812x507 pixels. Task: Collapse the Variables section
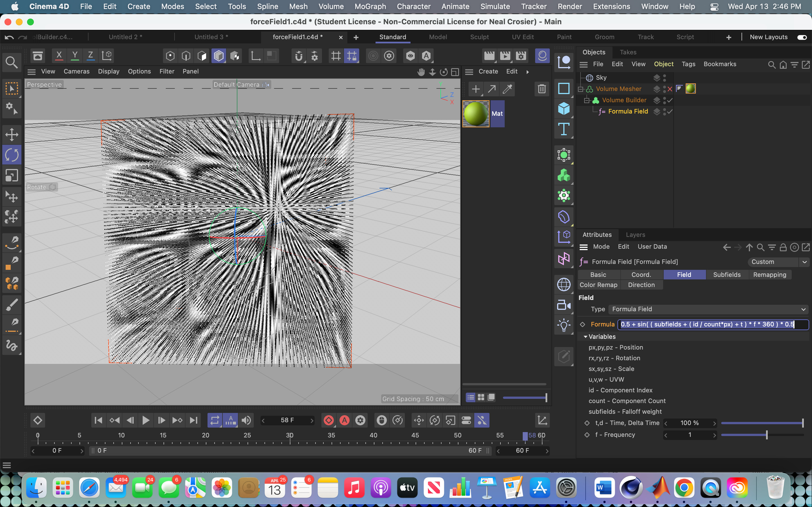[586, 337]
